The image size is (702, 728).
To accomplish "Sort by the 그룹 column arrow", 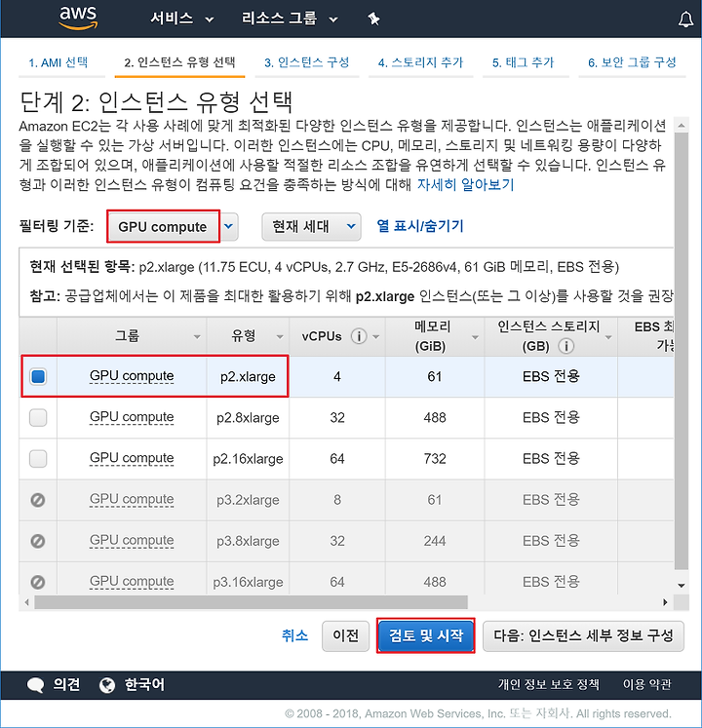I will point(197,336).
